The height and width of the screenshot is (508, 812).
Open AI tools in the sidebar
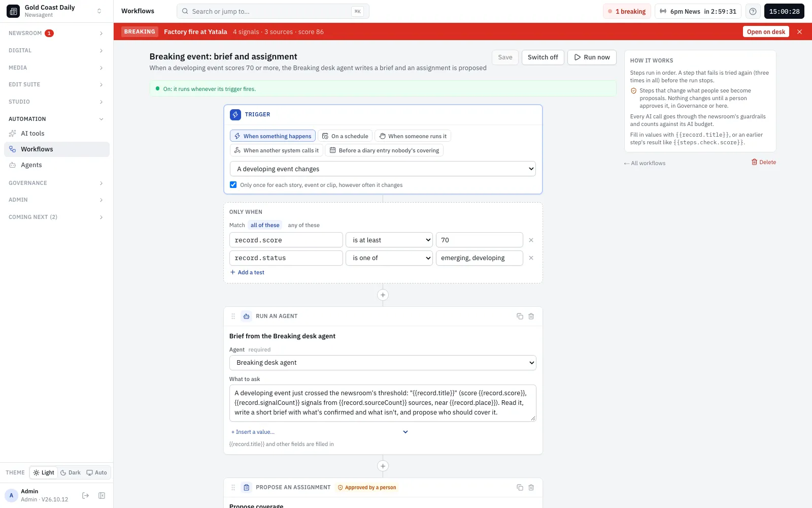pyautogui.click(x=57, y=133)
